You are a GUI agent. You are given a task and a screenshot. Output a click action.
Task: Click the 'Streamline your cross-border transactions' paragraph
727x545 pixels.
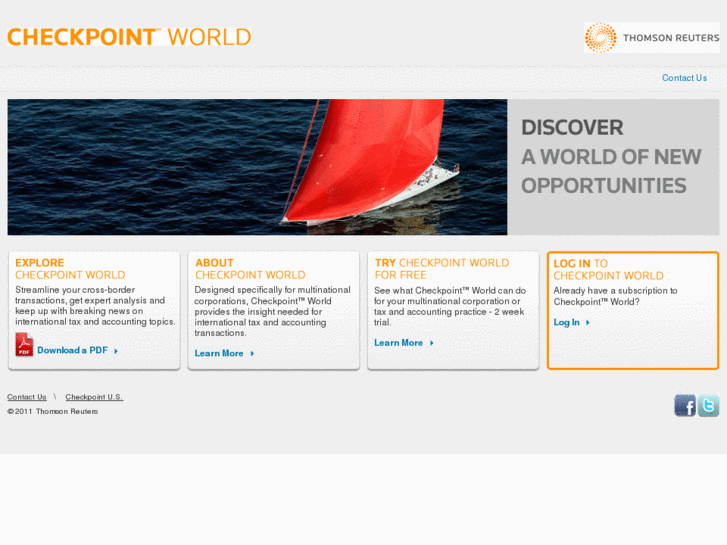click(x=95, y=306)
